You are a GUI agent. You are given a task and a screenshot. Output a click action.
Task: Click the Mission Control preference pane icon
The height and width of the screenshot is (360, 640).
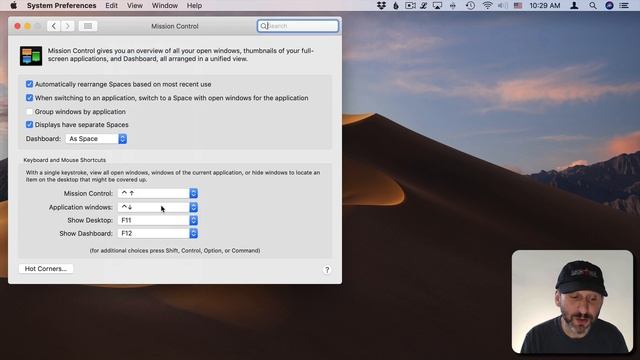pyautogui.click(x=31, y=56)
